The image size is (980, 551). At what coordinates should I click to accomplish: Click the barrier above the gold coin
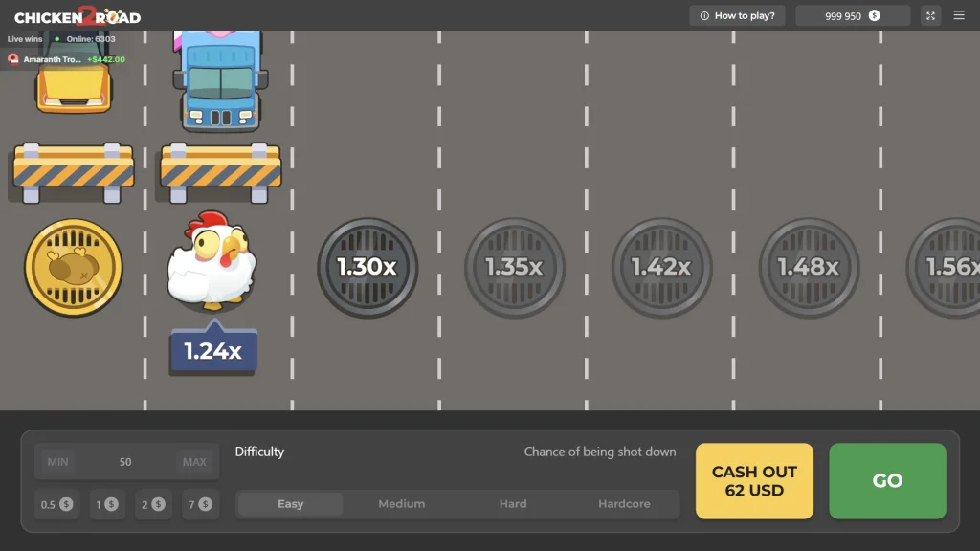(73, 172)
